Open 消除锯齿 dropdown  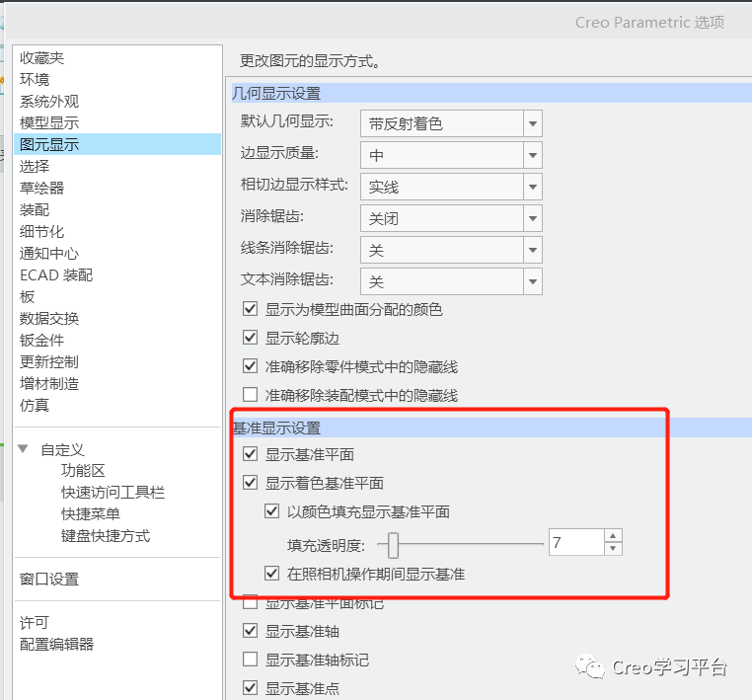pyautogui.click(x=533, y=218)
